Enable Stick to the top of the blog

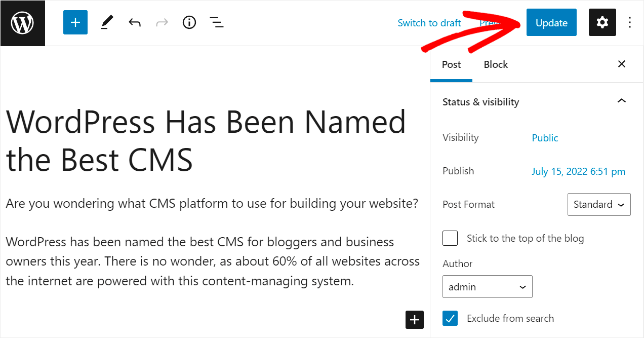[x=450, y=238]
